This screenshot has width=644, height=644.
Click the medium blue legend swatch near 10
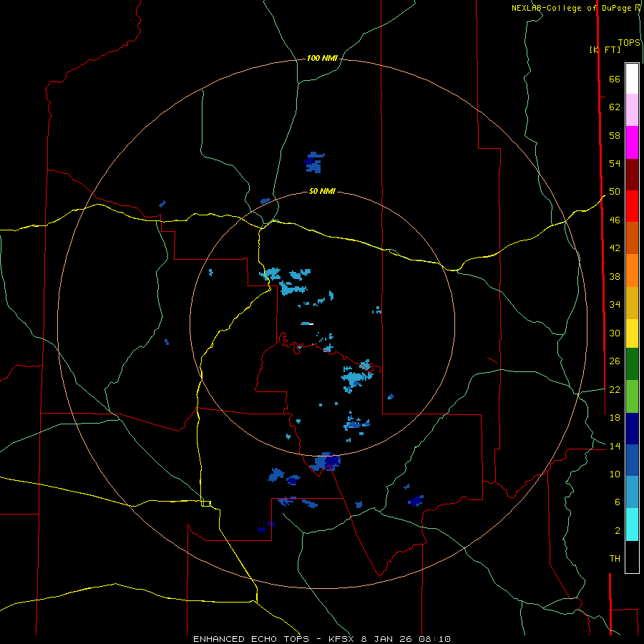632,460
